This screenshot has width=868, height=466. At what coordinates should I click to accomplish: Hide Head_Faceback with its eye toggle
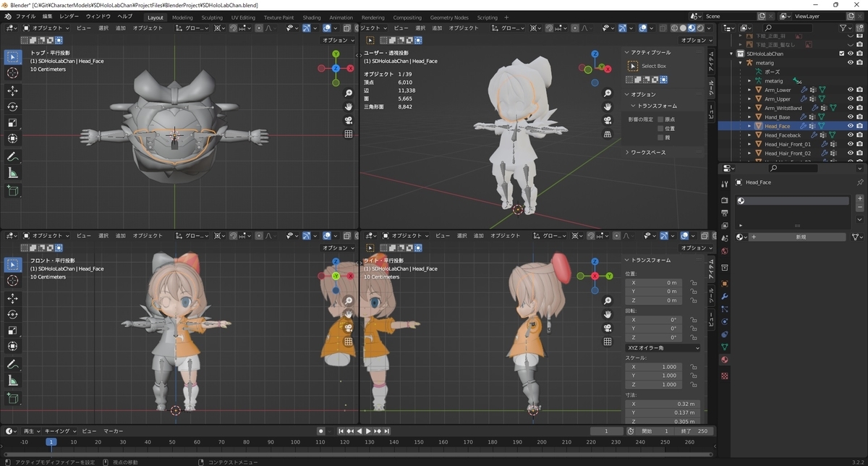click(850, 135)
